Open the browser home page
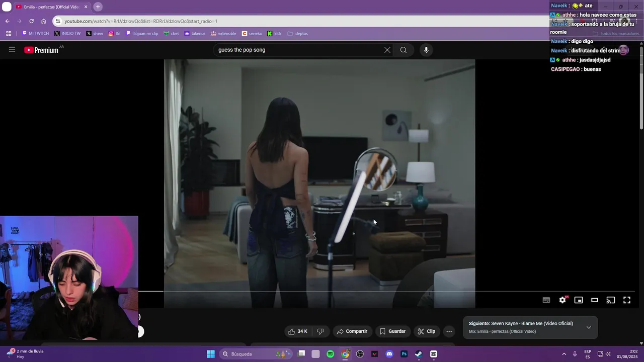 43,21
